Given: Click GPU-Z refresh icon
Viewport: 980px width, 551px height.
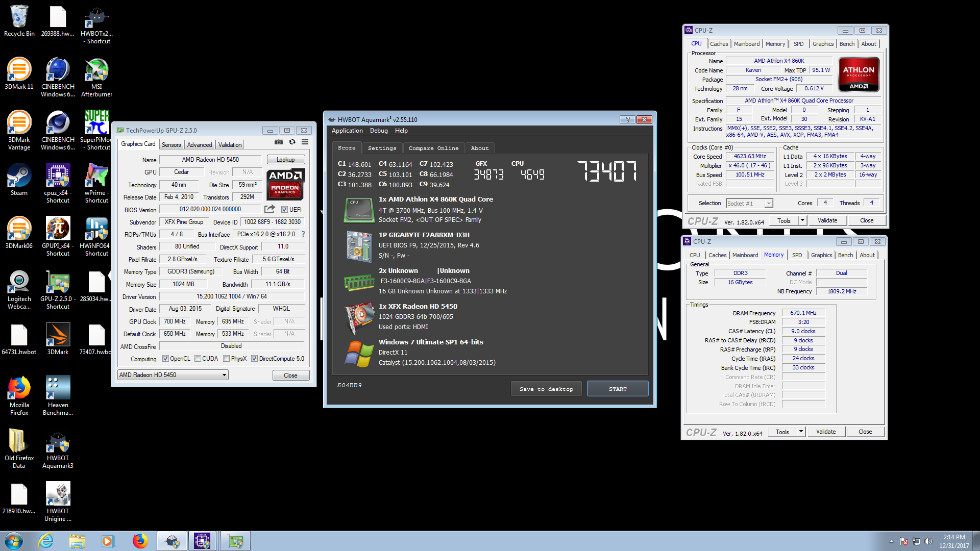Looking at the screenshot, I should click(x=292, y=142).
